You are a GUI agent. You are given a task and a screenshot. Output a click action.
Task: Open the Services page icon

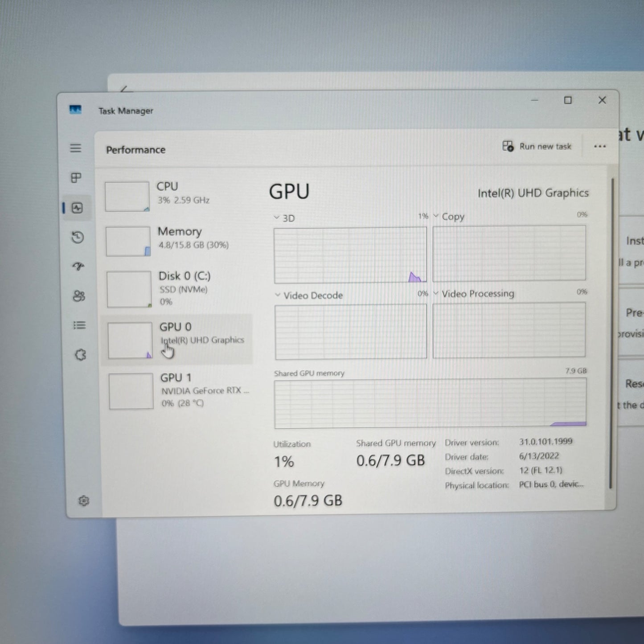point(80,355)
